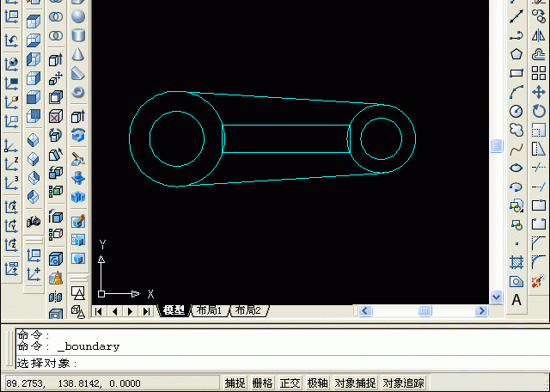Open the Hatch tool
This screenshot has height=392, width=550.
pos(516,262)
